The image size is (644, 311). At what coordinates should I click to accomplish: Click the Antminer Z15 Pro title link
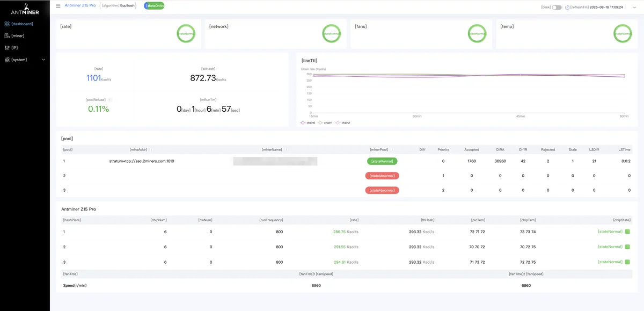[80, 6]
